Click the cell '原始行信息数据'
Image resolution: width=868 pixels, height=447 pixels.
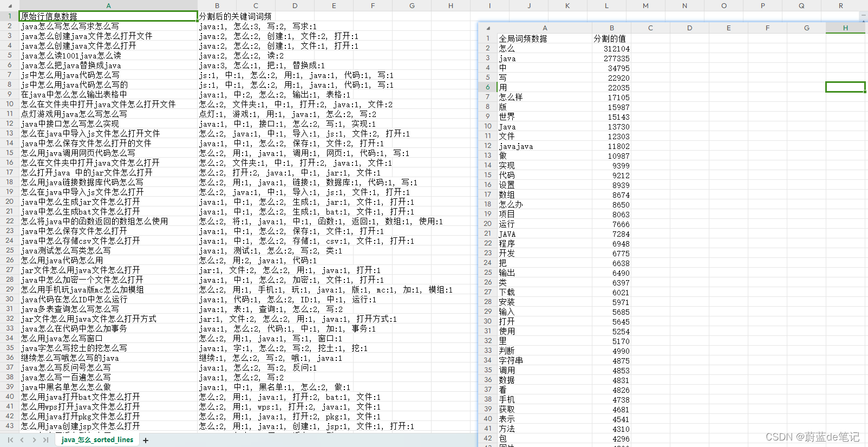108,16
